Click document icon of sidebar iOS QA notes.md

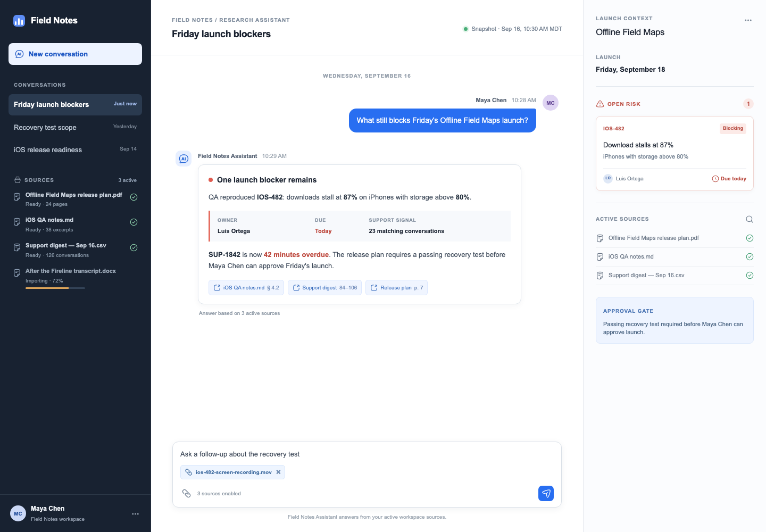point(17,222)
